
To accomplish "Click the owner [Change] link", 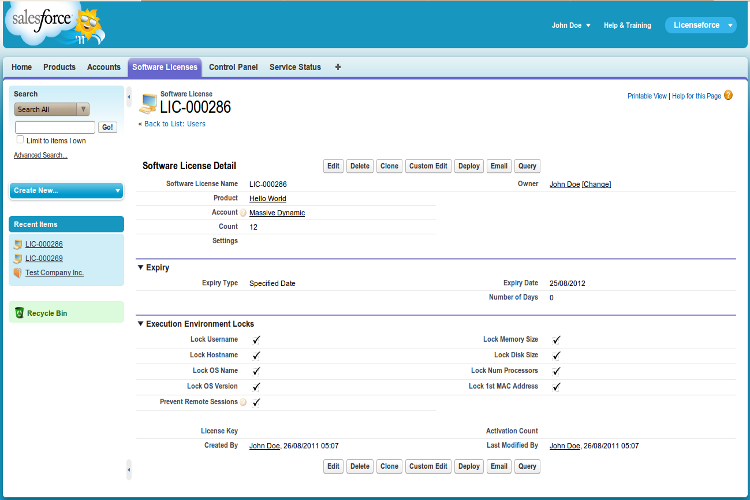I will pyautogui.click(x=596, y=184).
